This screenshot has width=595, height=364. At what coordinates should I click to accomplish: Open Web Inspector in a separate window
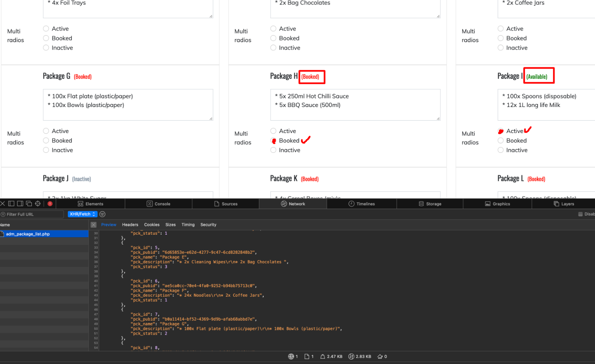tap(29, 203)
